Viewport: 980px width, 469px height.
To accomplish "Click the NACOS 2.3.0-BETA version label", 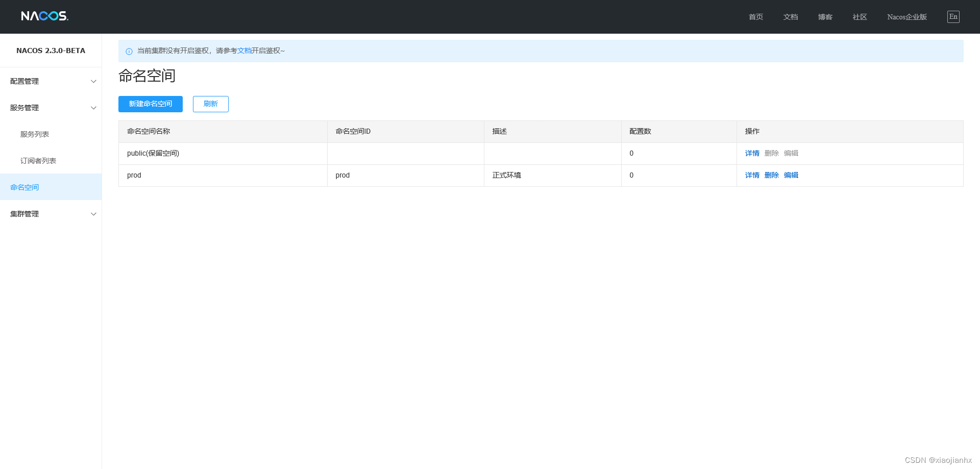I will point(51,51).
